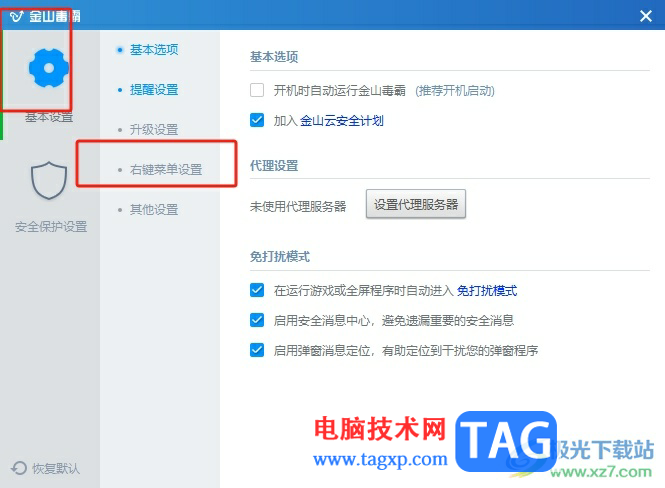Click the 免打扰模式 section heading
The image size is (665, 488).
[x=280, y=257]
